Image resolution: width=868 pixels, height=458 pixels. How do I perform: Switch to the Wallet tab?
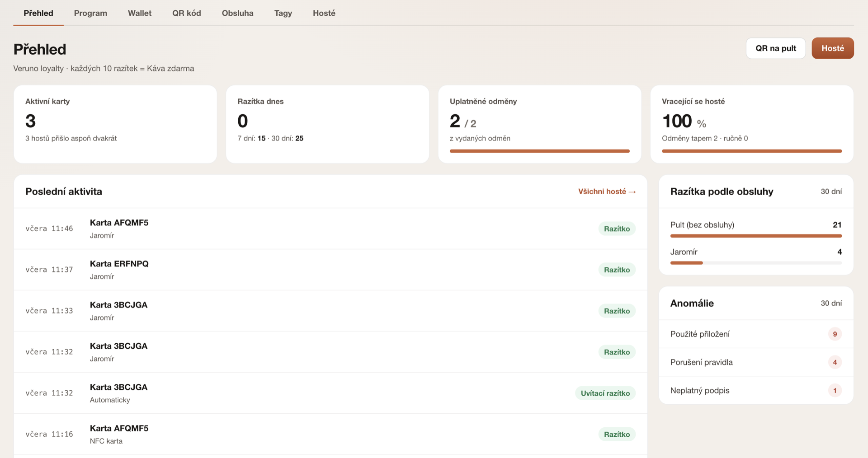140,13
